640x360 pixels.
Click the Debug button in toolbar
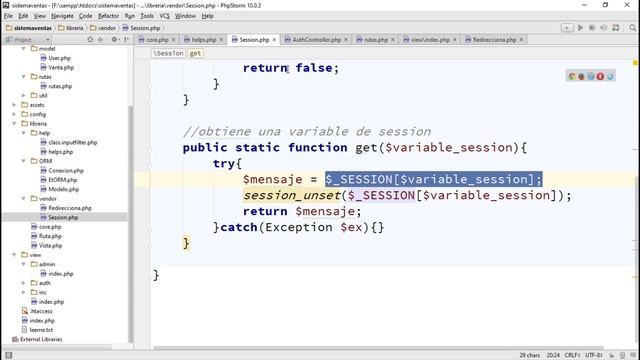592,28
